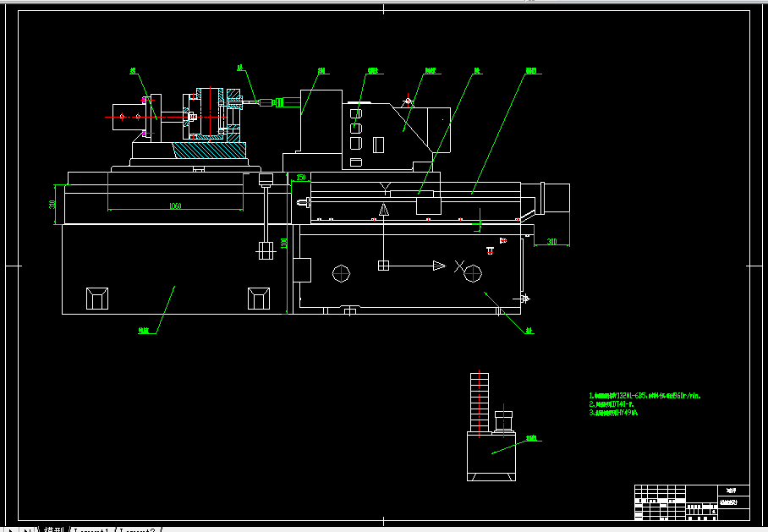This screenshot has height=532, width=768.
Task: Select the 1050 dimension text
Action: (x=175, y=206)
